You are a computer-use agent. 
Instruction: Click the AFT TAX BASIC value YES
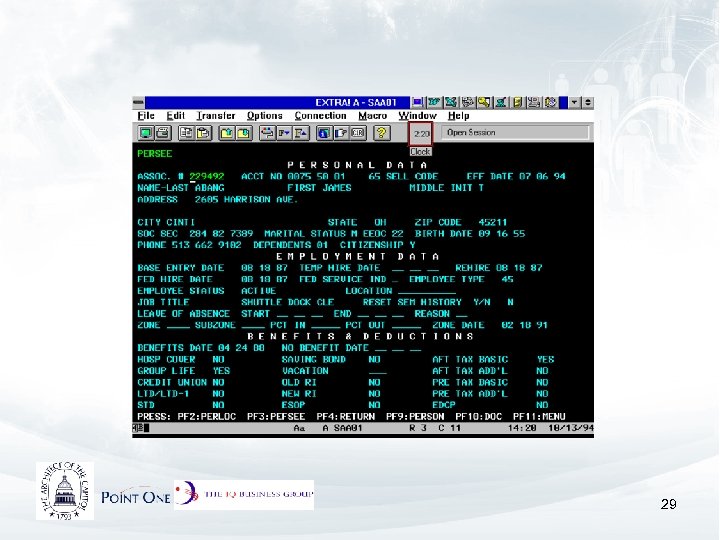point(546,360)
